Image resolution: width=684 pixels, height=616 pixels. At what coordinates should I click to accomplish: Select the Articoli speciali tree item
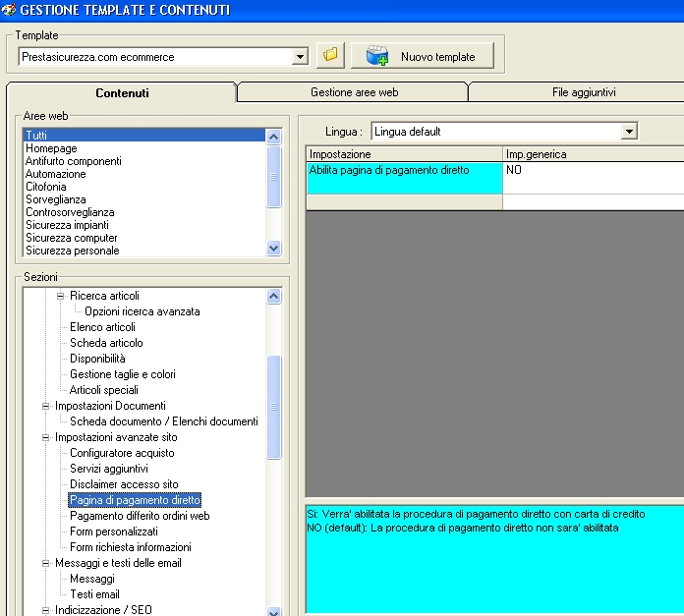104,390
